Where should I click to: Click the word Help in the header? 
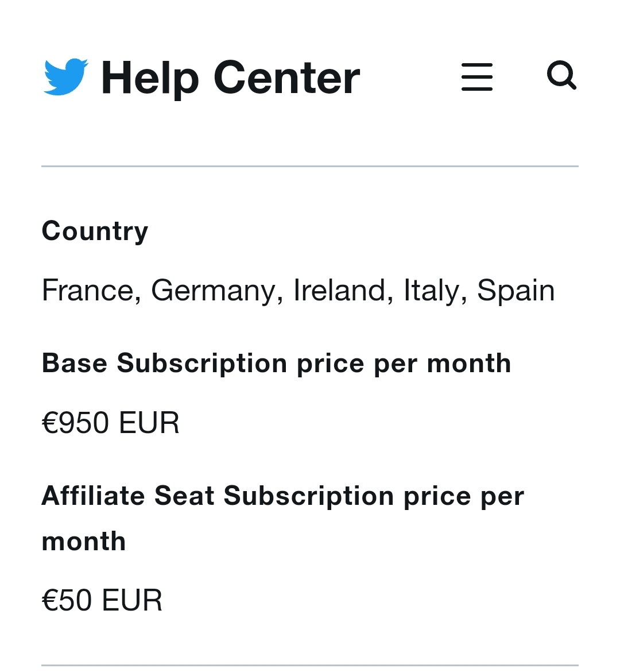150,78
